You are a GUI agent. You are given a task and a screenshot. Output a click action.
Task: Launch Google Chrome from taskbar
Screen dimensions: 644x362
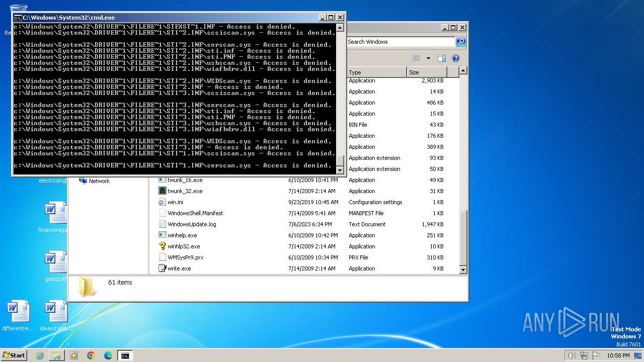(x=91, y=355)
